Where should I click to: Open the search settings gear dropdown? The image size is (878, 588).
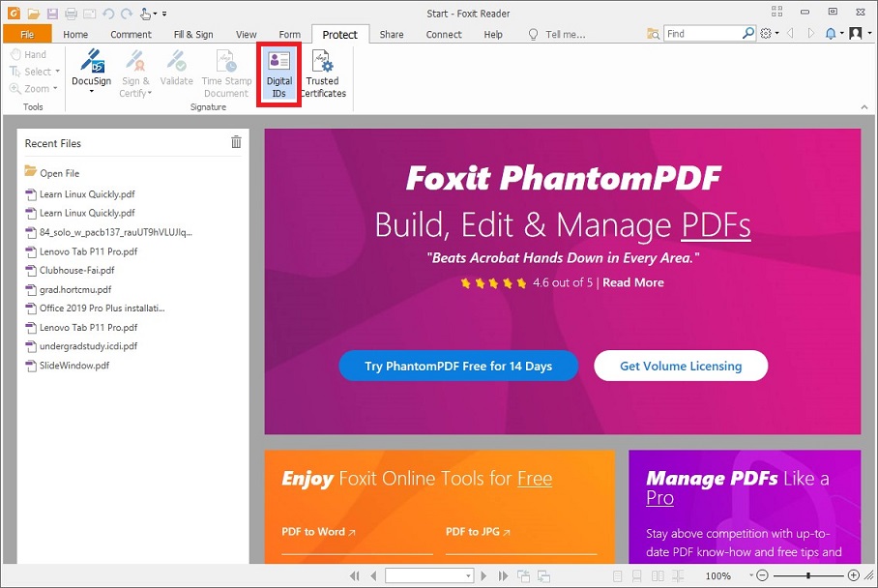pos(770,34)
